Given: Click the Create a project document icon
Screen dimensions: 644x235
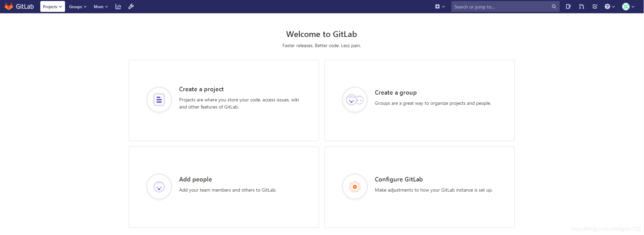Looking at the screenshot, I should pyautogui.click(x=159, y=100).
